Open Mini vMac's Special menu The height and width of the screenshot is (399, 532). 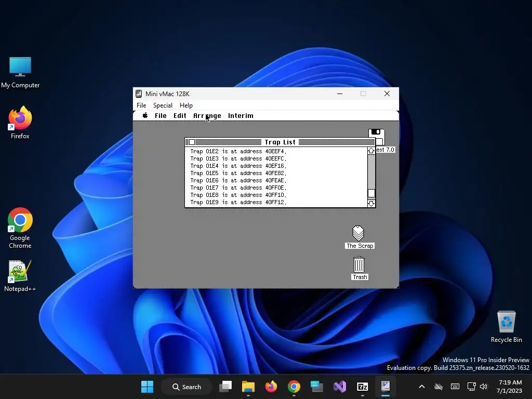pos(163,105)
